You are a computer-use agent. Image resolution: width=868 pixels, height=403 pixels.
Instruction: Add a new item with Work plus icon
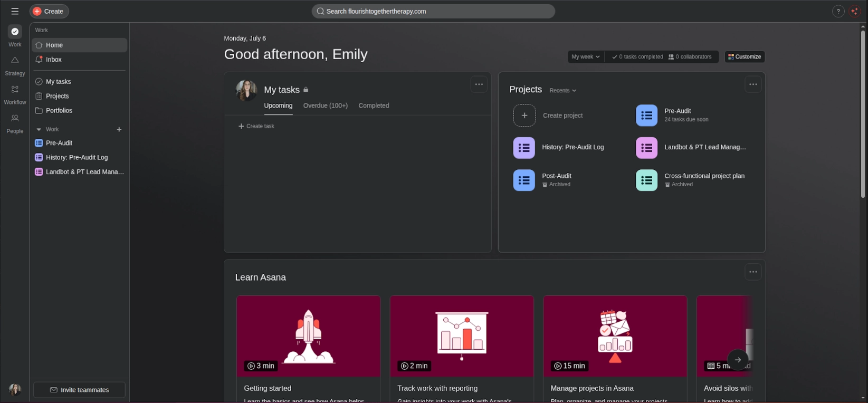click(x=119, y=129)
